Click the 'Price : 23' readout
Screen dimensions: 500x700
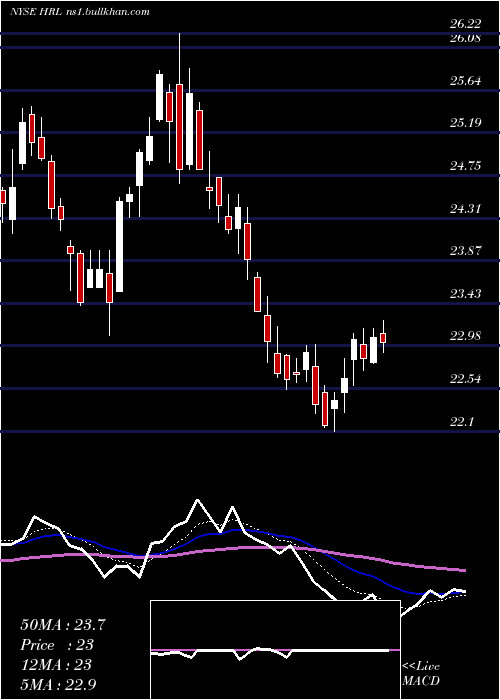pyautogui.click(x=57, y=645)
